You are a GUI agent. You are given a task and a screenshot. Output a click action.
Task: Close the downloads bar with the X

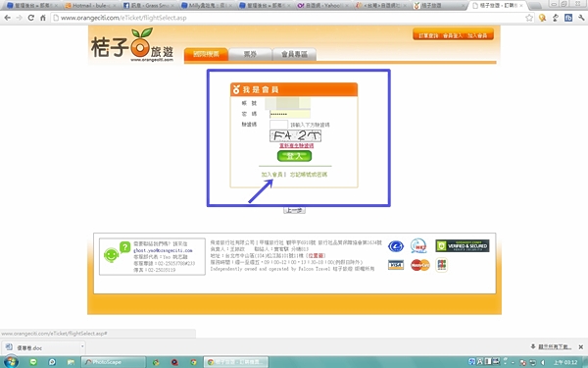(x=580, y=347)
